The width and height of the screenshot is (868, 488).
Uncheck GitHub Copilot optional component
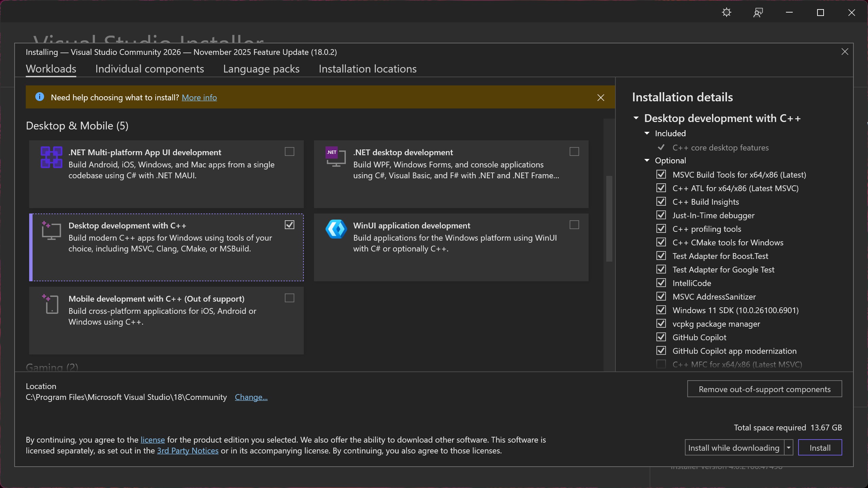(661, 337)
